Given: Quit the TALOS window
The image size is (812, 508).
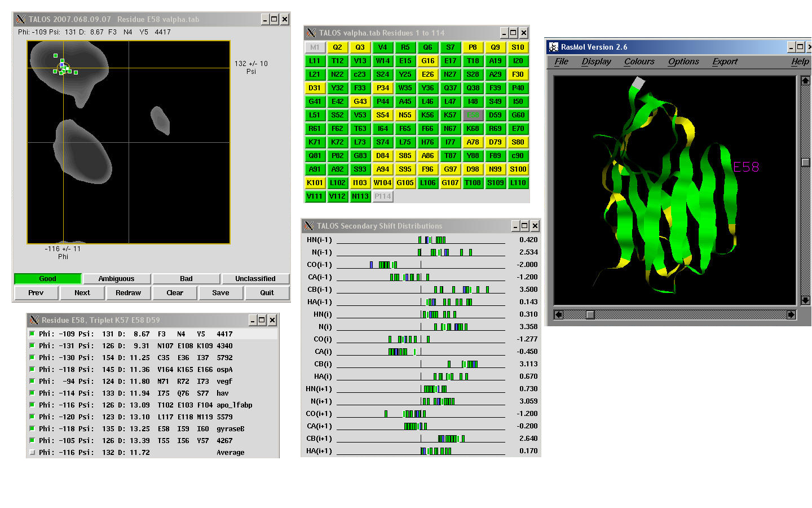Looking at the screenshot, I should [267, 293].
